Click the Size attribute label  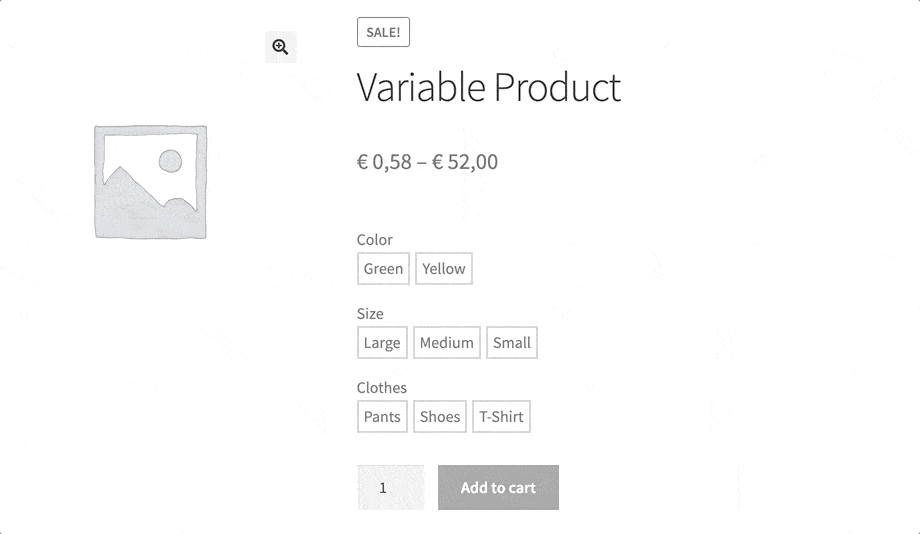370,314
